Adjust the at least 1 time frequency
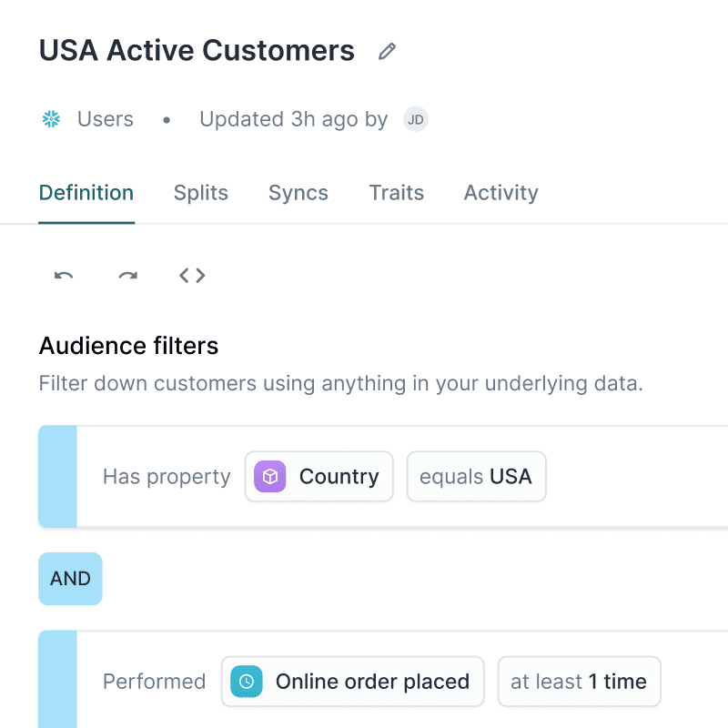 pos(579,681)
